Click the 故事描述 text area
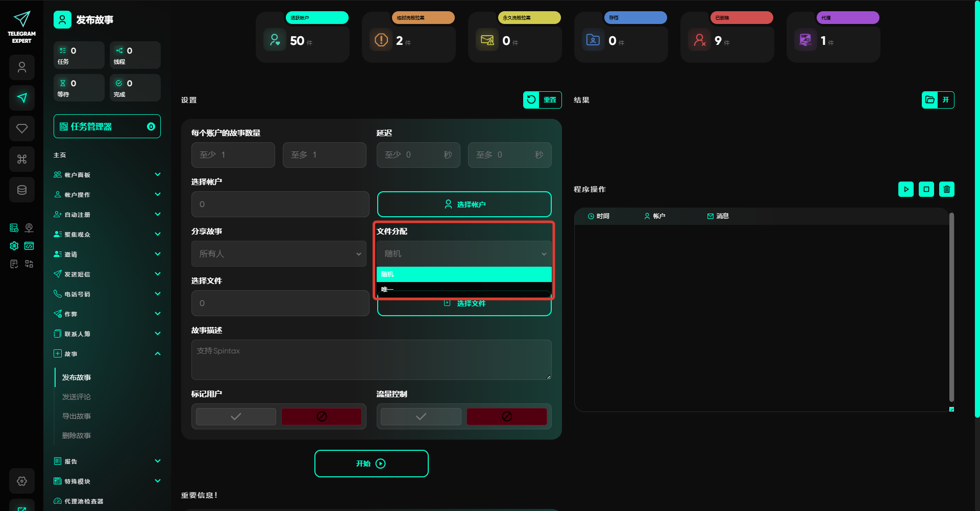This screenshot has height=511, width=980. (371, 360)
